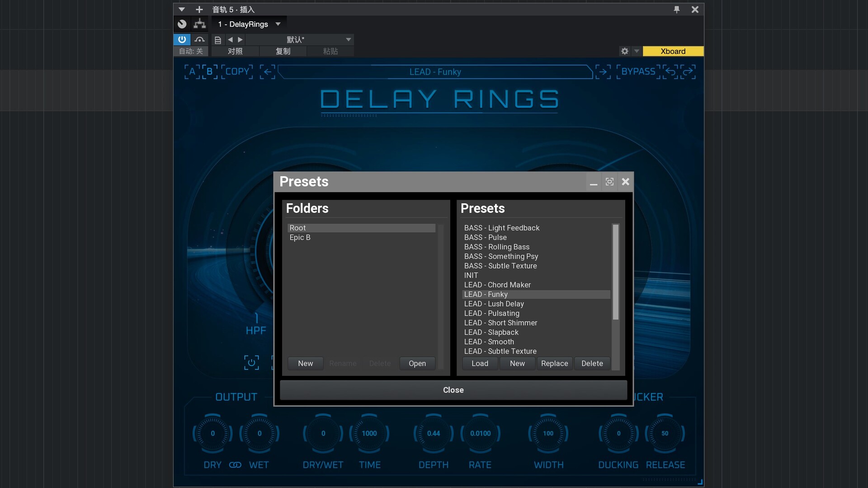Click the Load preset button
This screenshot has height=488, width=868.
point(480,364)
